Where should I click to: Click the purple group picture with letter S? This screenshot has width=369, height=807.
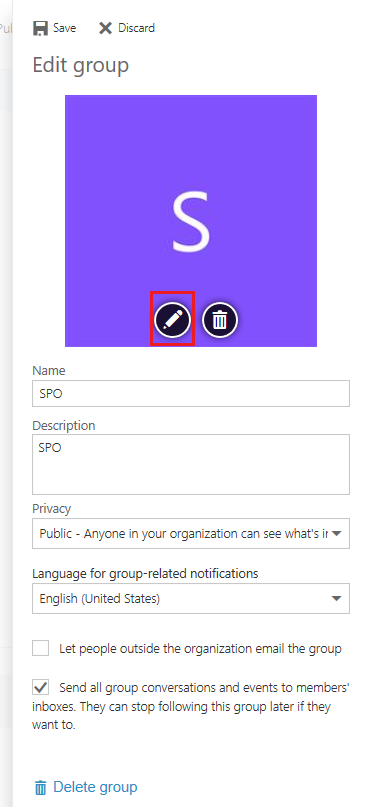(x=191, y=221)
